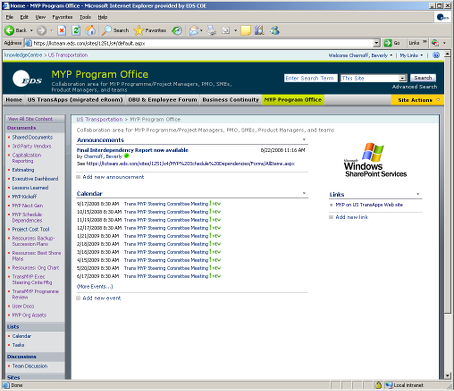Click Add new link under Links

[352, 217]
